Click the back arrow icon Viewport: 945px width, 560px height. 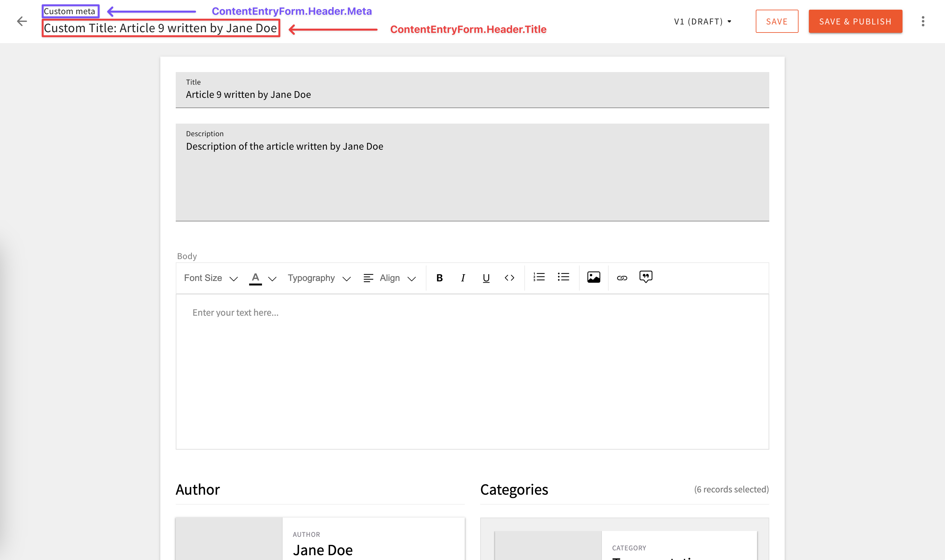[x=22, y=21]
